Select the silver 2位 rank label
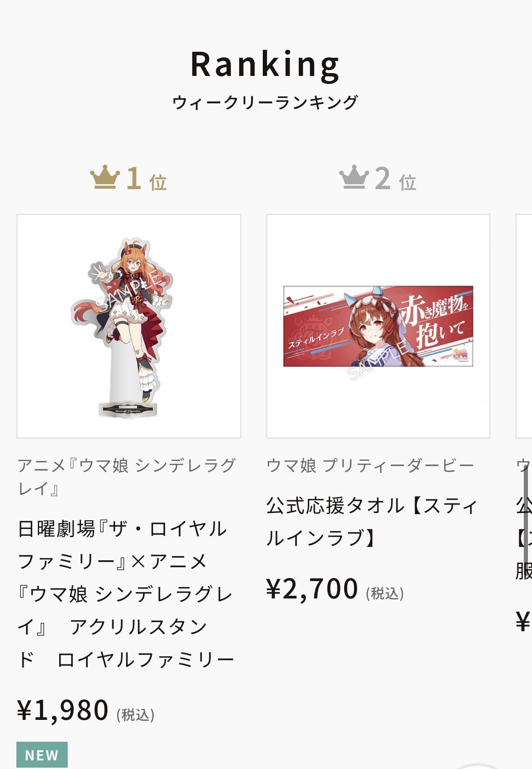The image size is (532, 769). [x=395, y=178]
